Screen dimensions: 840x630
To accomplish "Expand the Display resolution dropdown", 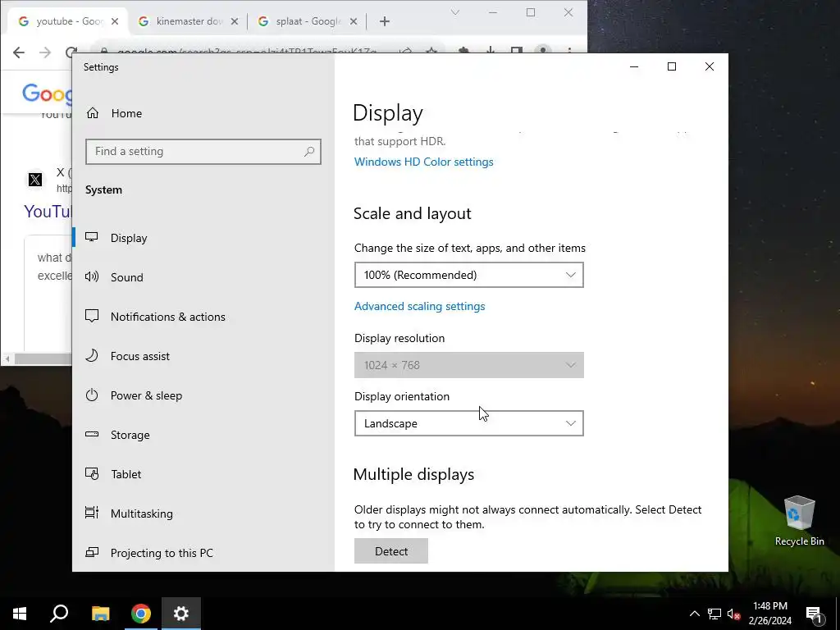I will 468,365.
